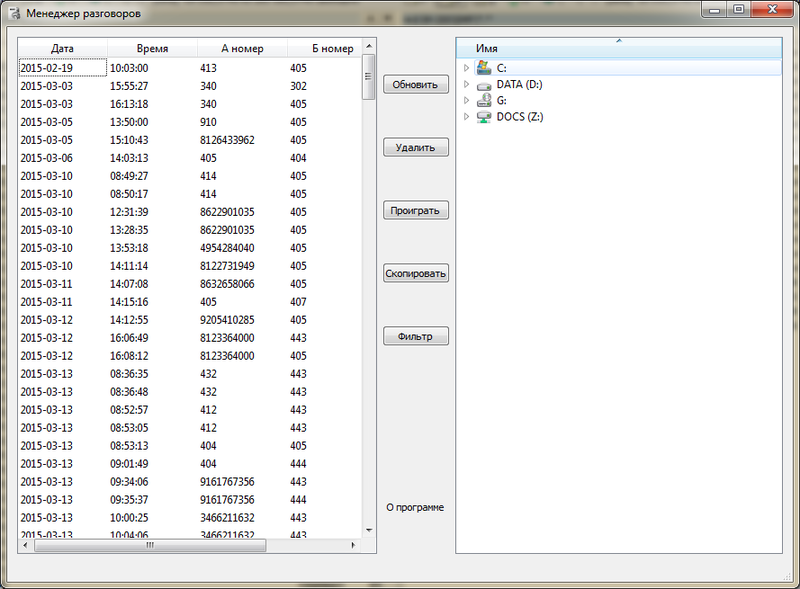Expand the DOCS (Z:) tree node

(x=467, y=117)
